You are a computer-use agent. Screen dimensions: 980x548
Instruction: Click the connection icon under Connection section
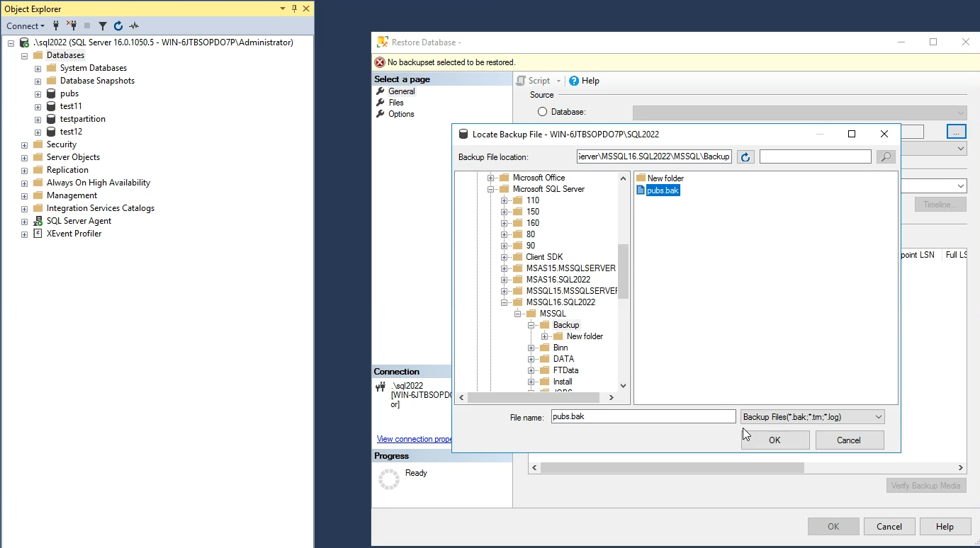click(x=381, y=387)
